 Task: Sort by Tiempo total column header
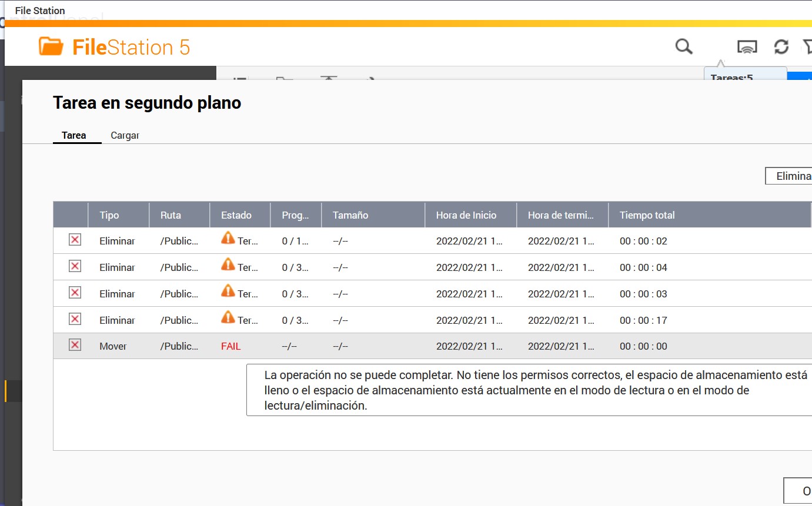[x=647, y=215]
